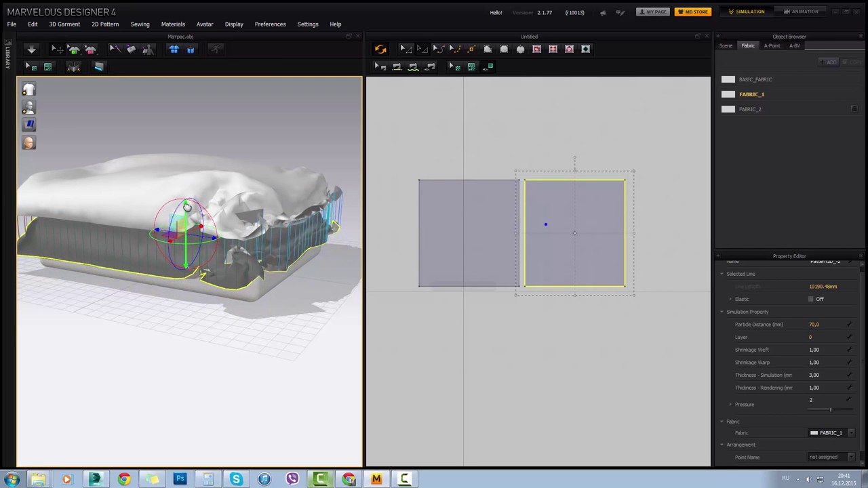Click the blue fabric surface display icon

click(28, 125)
